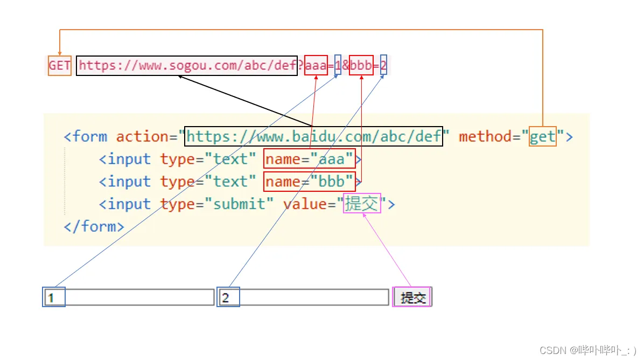Click the 提交 submit button

point(412,297)
